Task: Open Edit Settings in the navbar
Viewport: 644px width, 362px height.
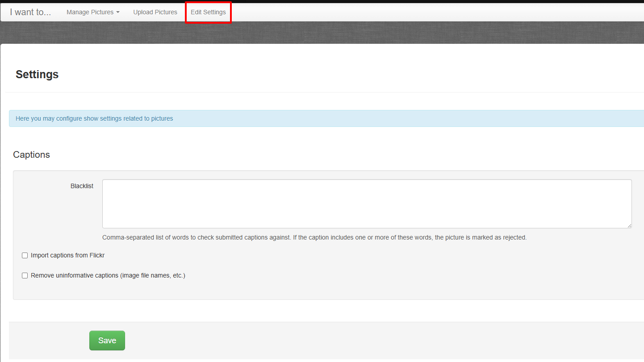Action: coord(208,12)
